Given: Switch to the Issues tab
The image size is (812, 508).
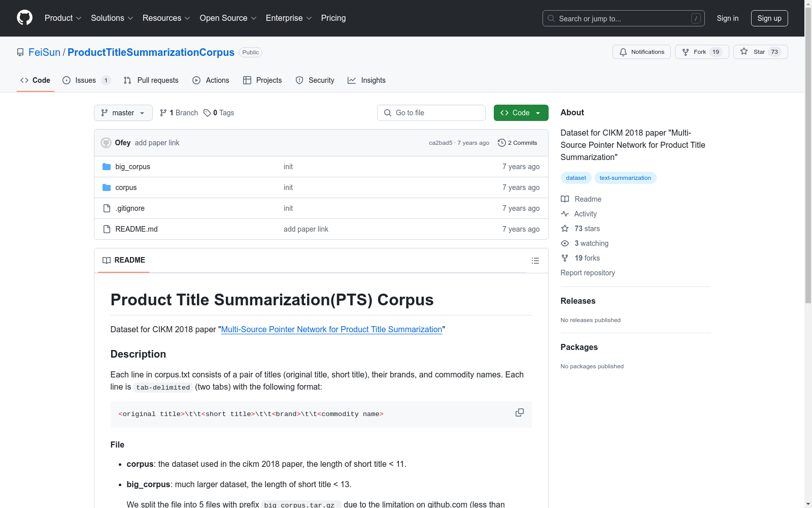Looking at the screenshot, I should click(86, 80).
